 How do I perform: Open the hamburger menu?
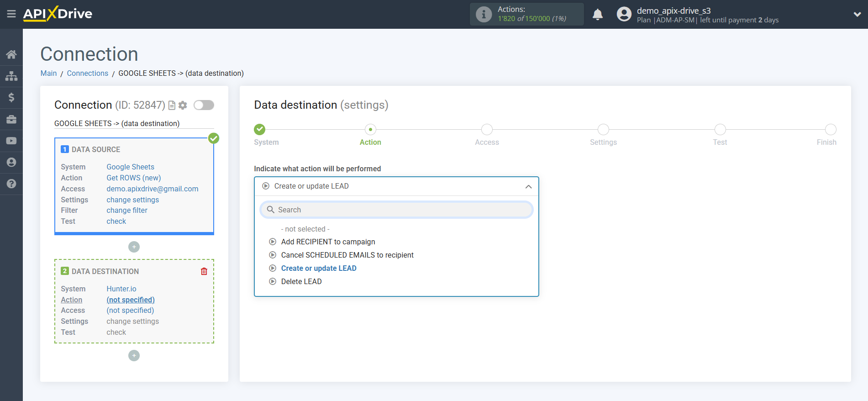coord(11,14)
